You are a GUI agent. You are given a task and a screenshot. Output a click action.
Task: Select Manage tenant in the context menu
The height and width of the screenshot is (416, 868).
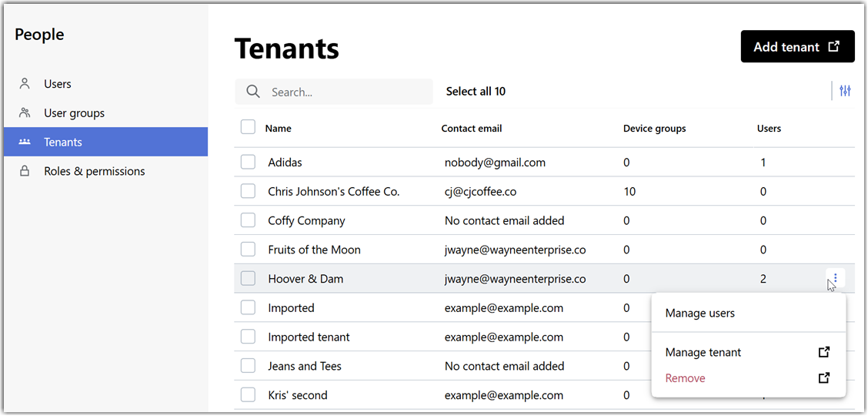[x=703, y=352]
